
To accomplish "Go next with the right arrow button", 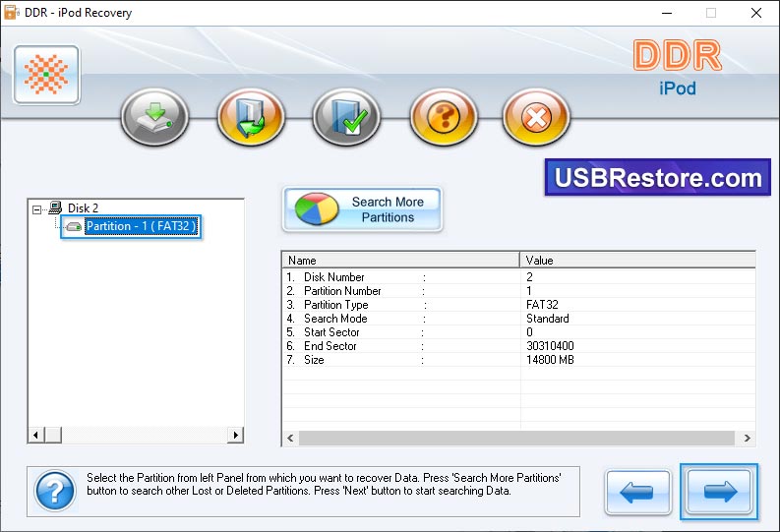I will tap(719, 492).
